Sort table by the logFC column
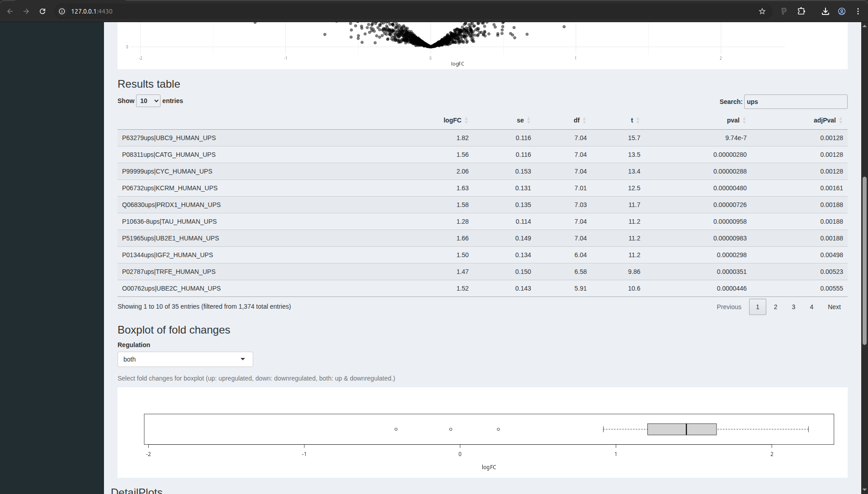This screenshot has height=494, width=868. [456, 120]
